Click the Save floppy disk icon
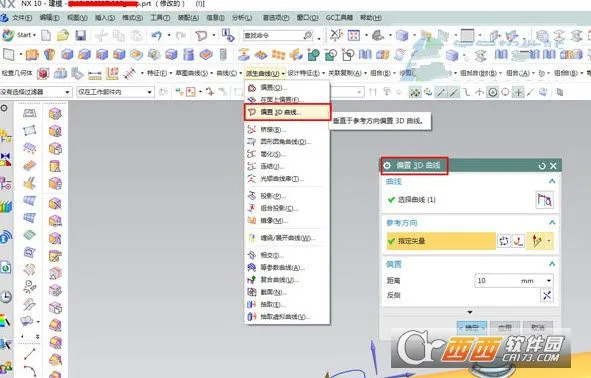This screenshot has width=591, height=378. pos(80,35)
